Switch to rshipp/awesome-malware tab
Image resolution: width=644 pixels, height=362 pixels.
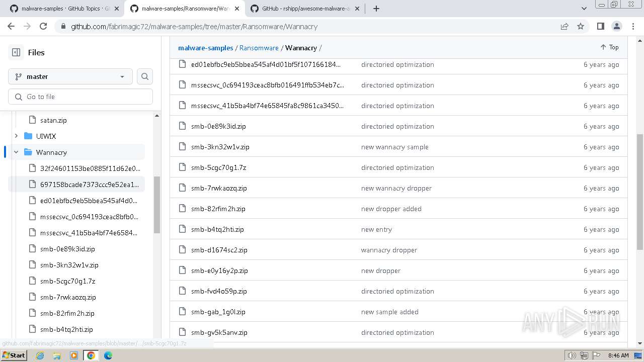tap(305, 9)
